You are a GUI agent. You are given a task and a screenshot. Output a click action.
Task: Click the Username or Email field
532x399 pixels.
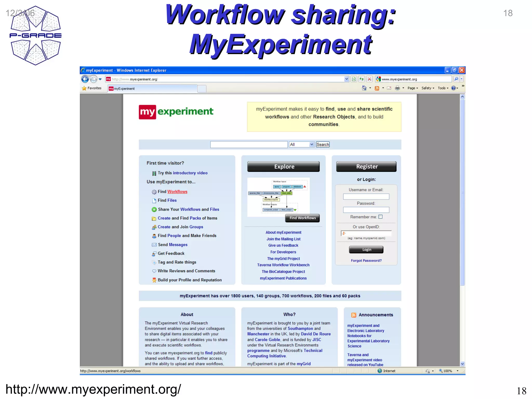pos(366,197)
